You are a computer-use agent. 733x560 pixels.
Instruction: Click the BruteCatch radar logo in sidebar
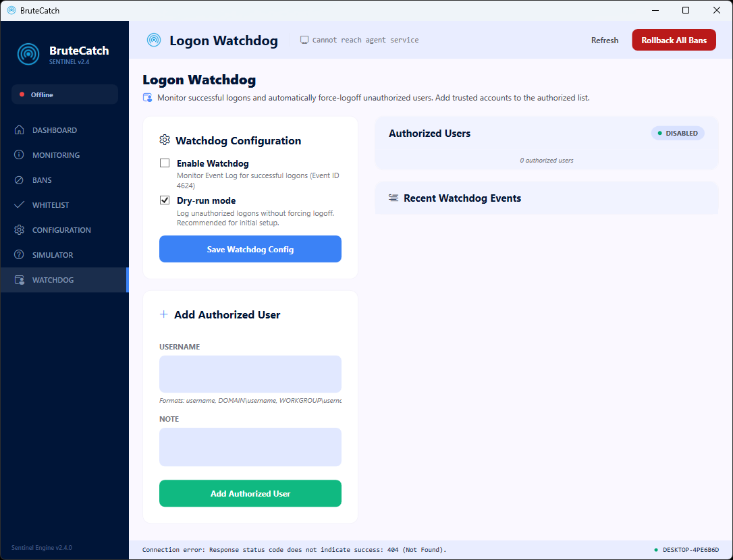coord(28,54)
